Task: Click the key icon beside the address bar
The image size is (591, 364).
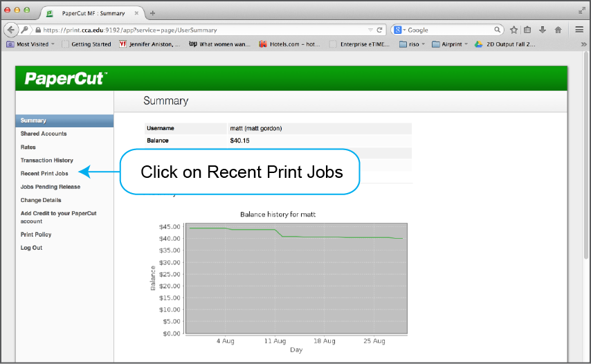Action: click(x=24, y=30)
